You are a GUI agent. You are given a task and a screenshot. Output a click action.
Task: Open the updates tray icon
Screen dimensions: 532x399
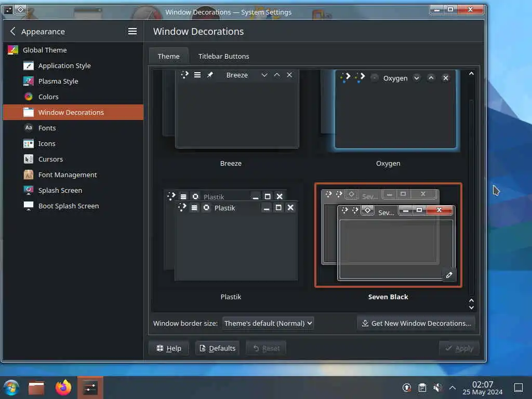(406, 387)
